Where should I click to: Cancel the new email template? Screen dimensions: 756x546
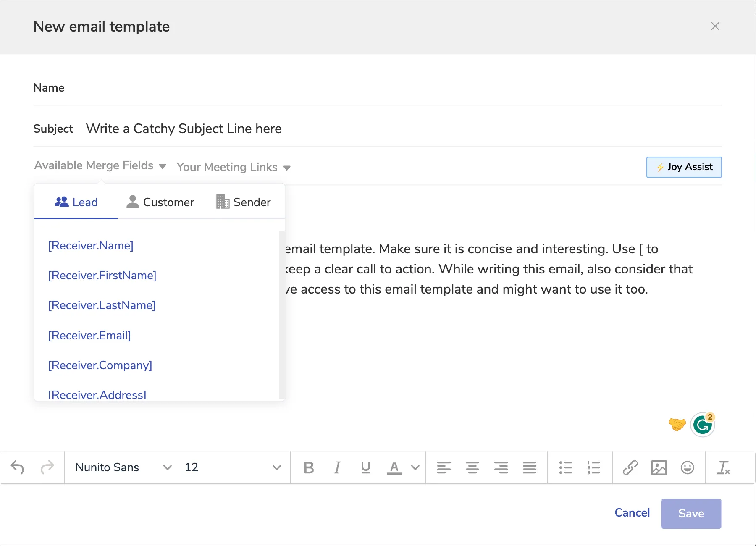[x=632, y=513]
